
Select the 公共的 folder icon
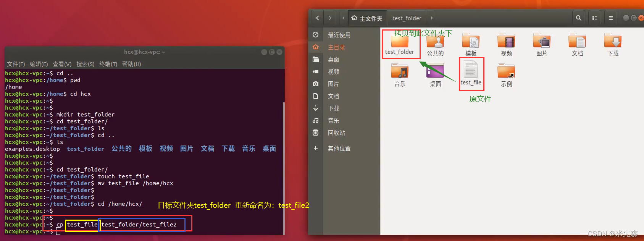click(435, 40)
